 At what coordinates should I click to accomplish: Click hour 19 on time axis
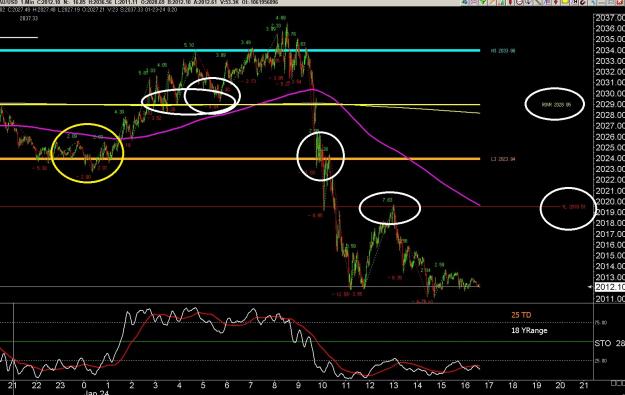[537, 385]
